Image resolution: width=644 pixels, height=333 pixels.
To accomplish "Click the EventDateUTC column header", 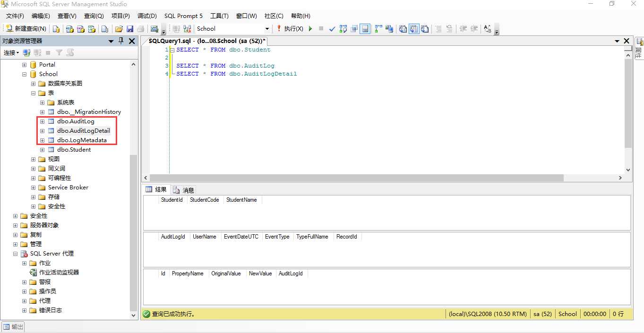I will coord(241,237).
